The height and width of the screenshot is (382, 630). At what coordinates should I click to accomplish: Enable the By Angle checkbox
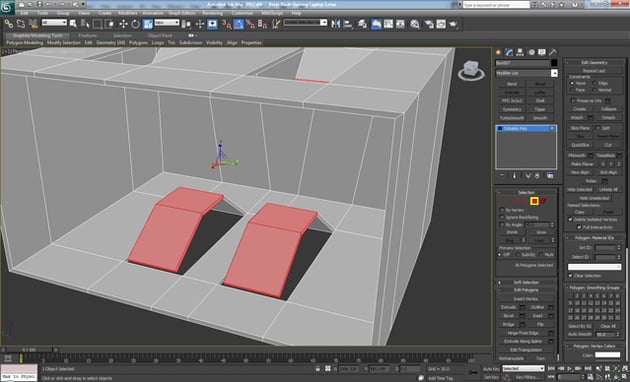pyautogui.click(x=502, y=225)
